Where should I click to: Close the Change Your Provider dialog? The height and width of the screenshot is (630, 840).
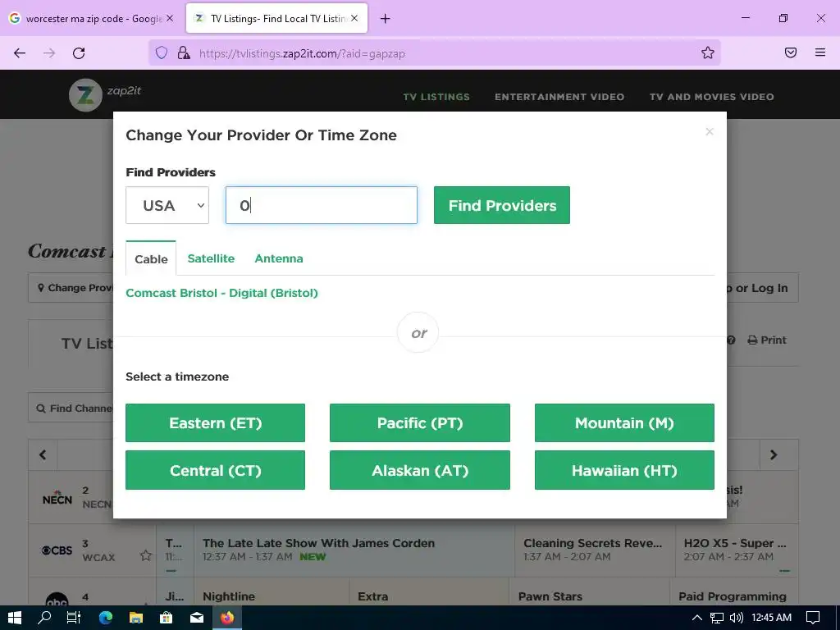pyautogui.click(x=710, y=132)
